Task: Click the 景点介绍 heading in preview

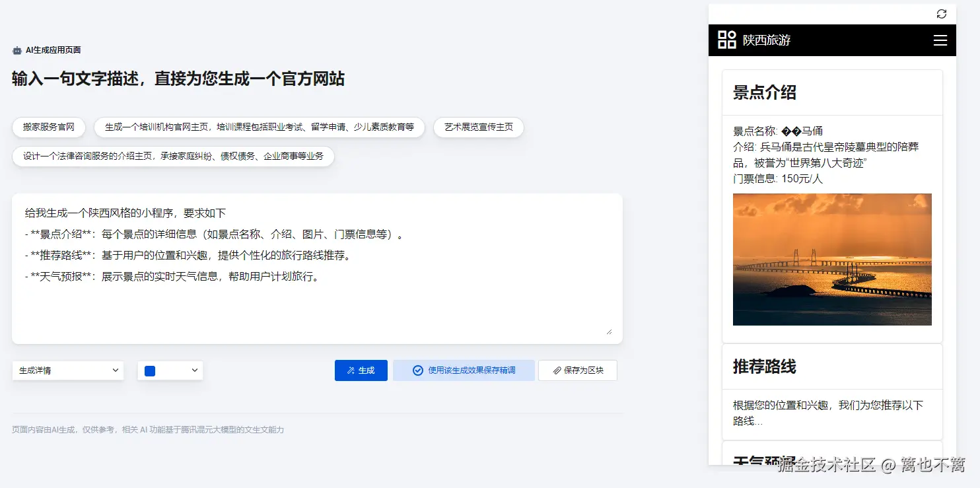Action: click(x=765, y=92)
